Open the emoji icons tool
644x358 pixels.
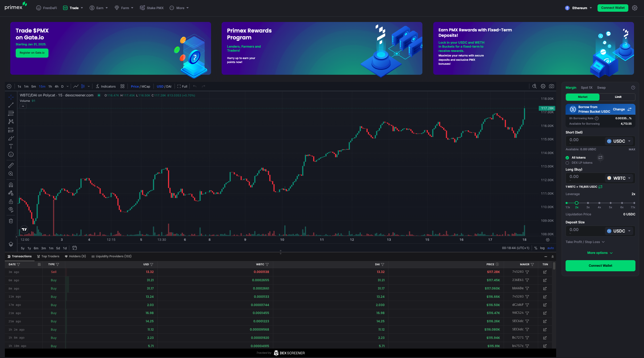pos(11,154)
